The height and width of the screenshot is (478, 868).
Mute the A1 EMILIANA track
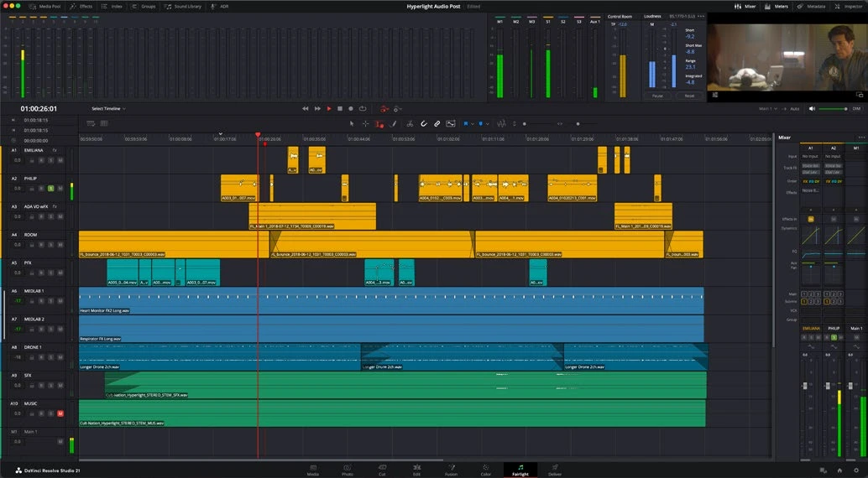[60, 160]
